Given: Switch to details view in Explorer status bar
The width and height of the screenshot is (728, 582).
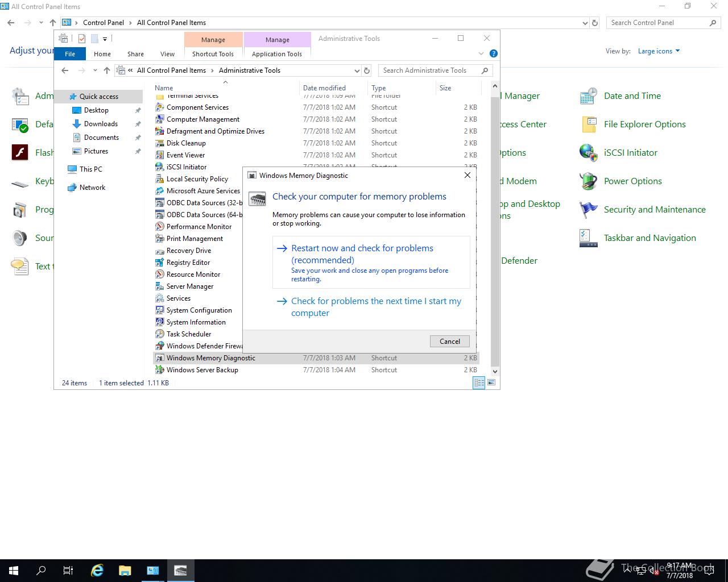Looking at the screenshot, I should [479, 383].
